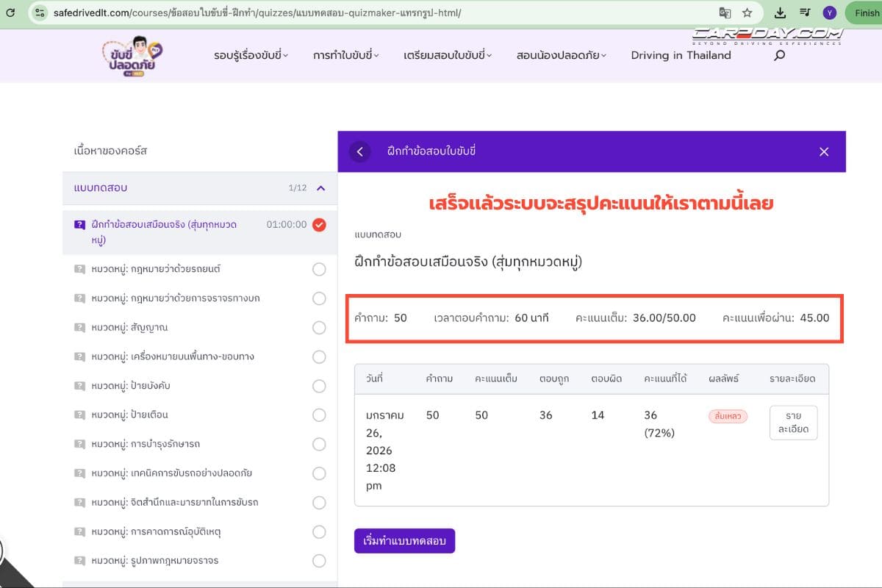The height and width of the screenshot is (588, 882).
Task: Select the progress circle next to หมวดหมู่: ป้ายเตือน
Action: tap(319, 415)
